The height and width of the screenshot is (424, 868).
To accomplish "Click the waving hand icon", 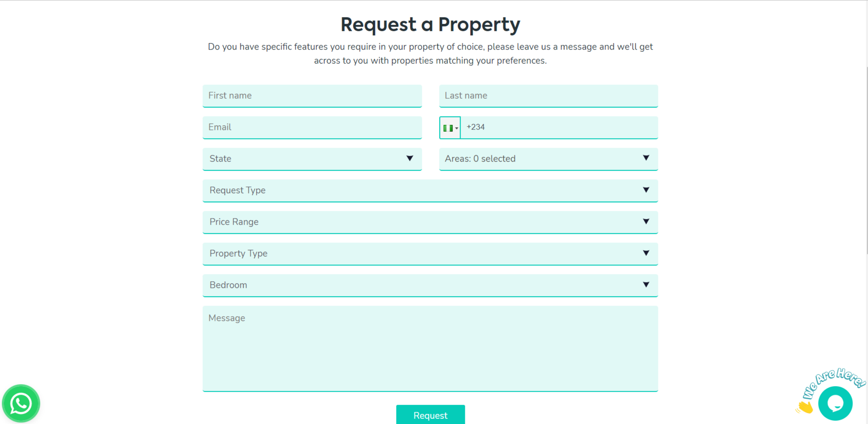I will coord(805,407).
